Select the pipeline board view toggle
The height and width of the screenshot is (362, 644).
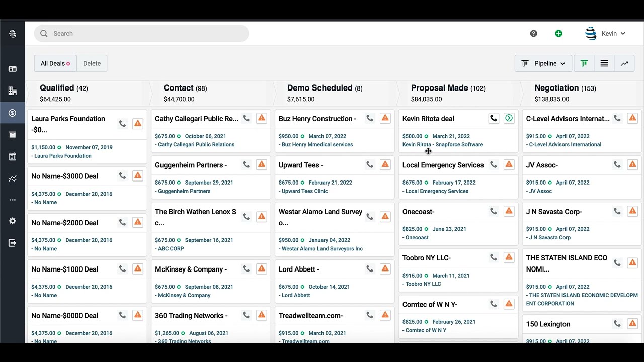584,63
